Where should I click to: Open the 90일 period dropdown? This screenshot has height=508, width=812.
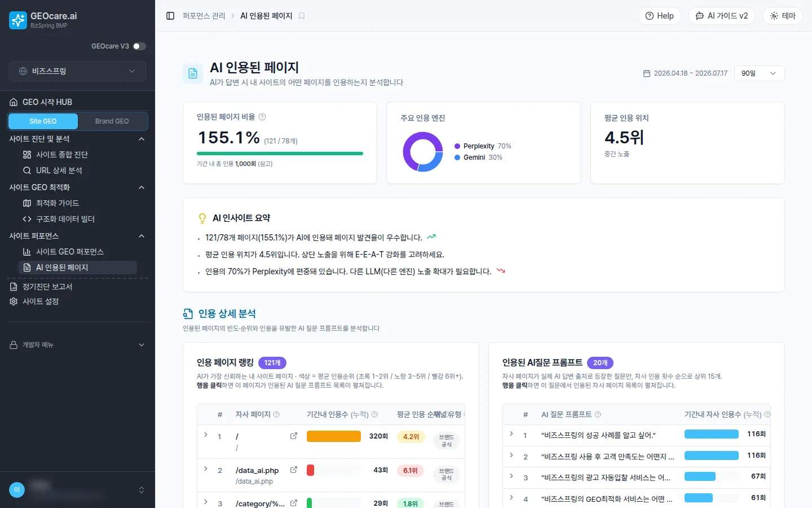tap(759, 73)
